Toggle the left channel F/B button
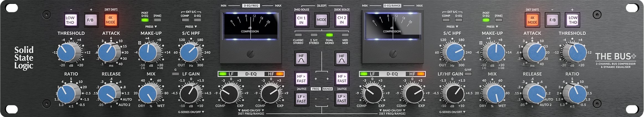 (90, 20)
